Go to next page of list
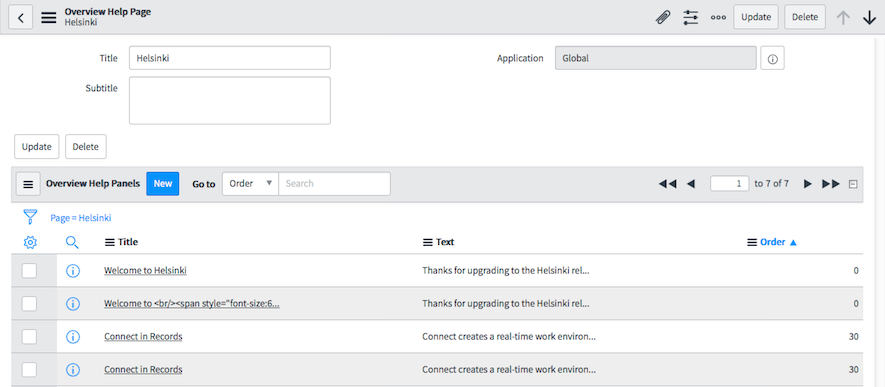 [x=808, y=184]
